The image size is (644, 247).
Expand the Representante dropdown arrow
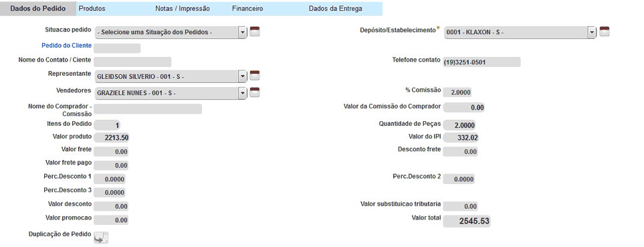click(x=242, y=76)
